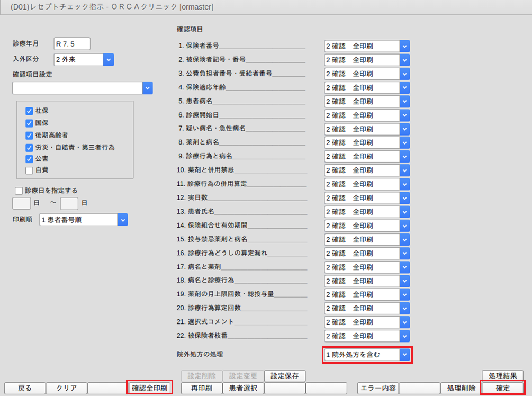Click the 設定保存 button
This screenshot has width=532, height=396.
[x=284, y=376]
